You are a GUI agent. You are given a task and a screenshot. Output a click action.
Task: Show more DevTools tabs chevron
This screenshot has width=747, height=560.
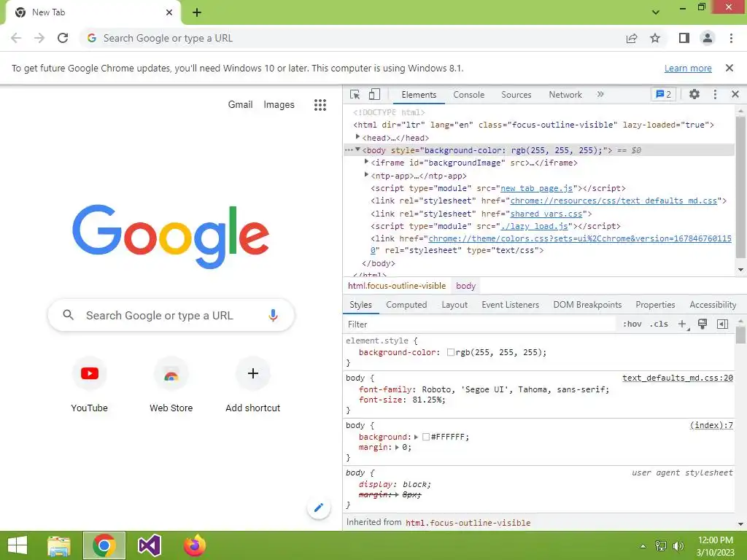click(x=600, y=94)
